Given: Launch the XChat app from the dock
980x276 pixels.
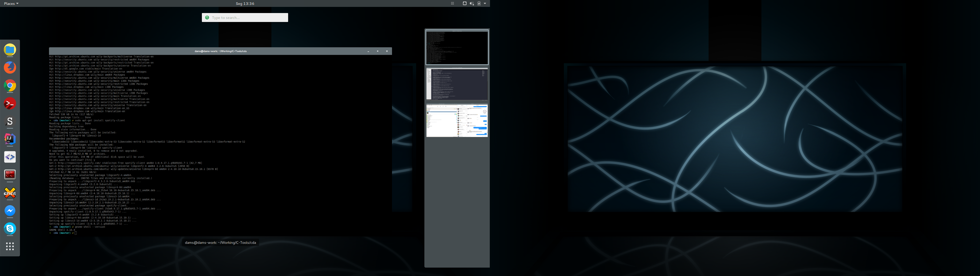Looking at the screenshot, I should 10,193.
